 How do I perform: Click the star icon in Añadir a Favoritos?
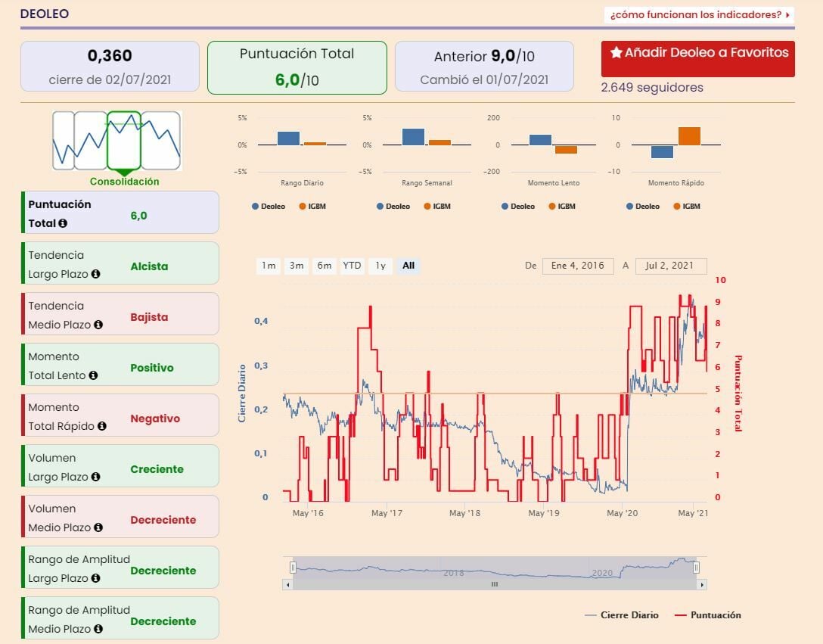[x=616, y=52]
